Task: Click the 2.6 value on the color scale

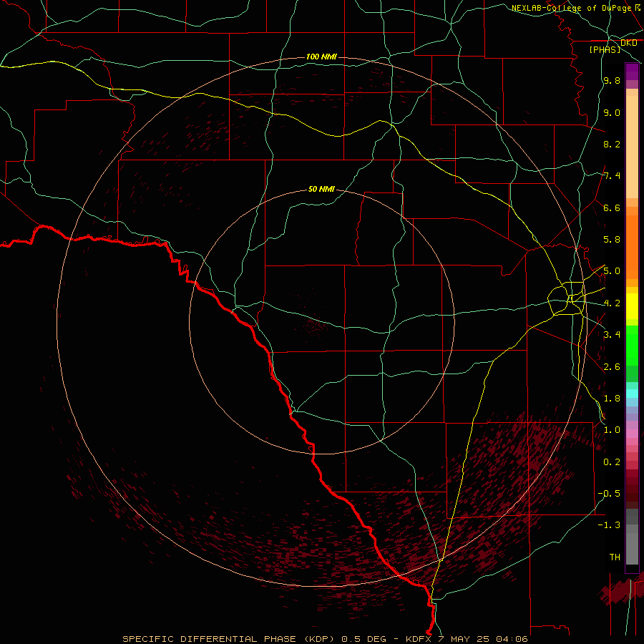Action: 612,367
